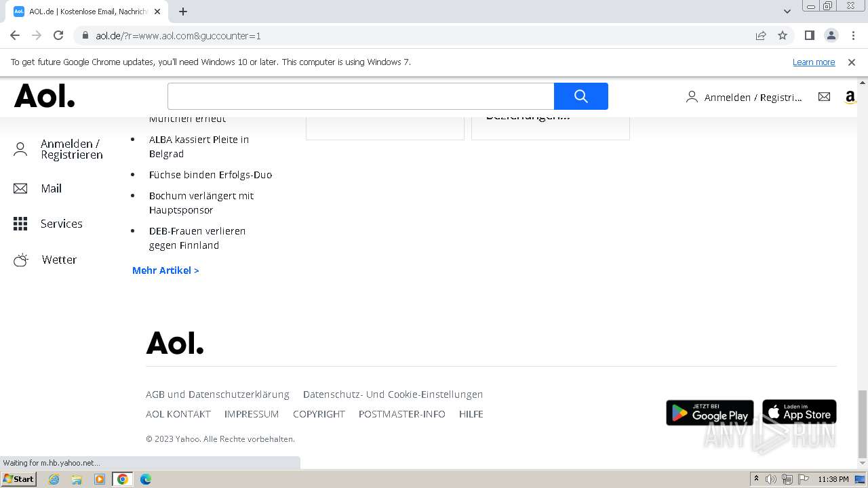Viewport: 868px width, 488px height.
Task: Open the Windows Start menu
Action: tap(19, 479)
